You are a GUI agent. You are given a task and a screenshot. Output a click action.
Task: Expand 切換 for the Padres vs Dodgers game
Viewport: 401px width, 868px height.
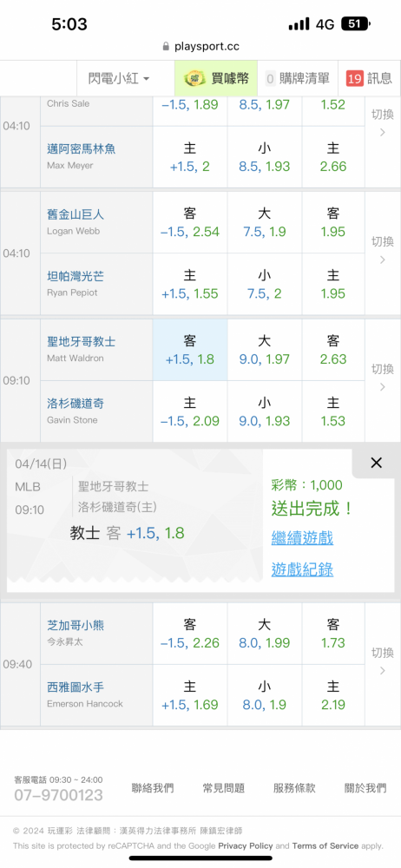tap(383, 378)
